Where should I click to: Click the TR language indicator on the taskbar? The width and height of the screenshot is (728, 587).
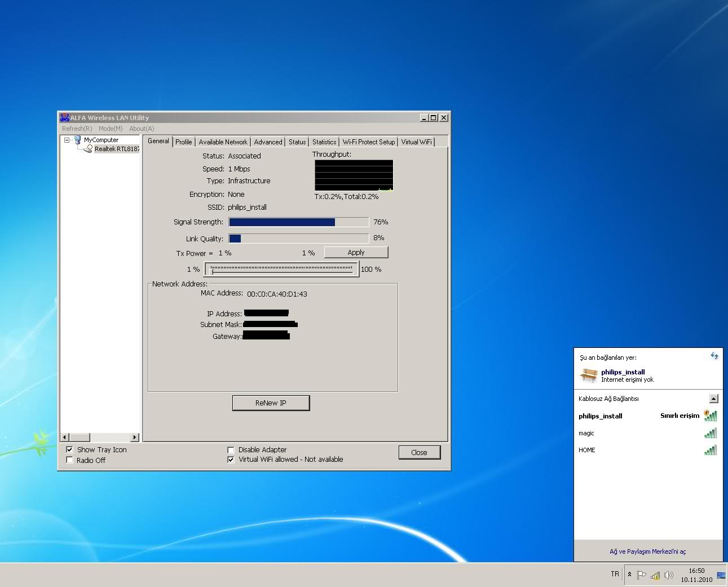(x=615, y=574)
